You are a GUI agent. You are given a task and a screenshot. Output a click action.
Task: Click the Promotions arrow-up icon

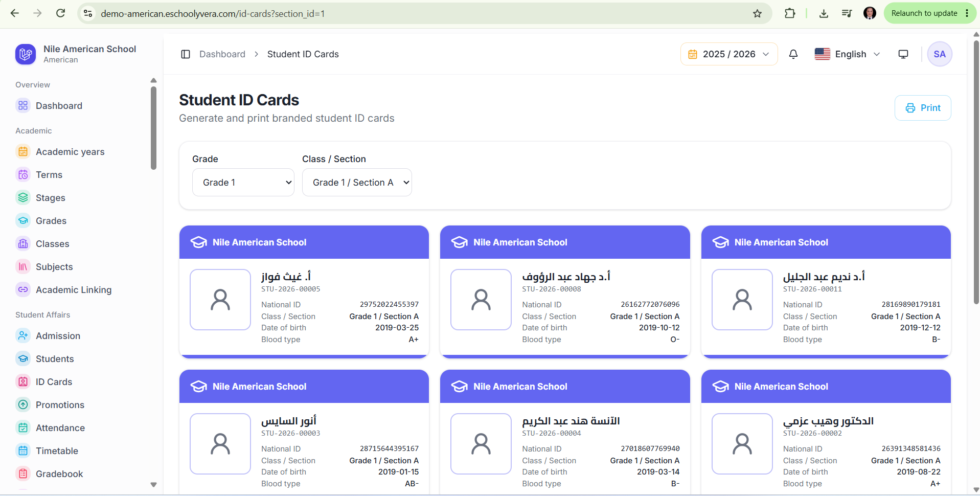(23, 405)
